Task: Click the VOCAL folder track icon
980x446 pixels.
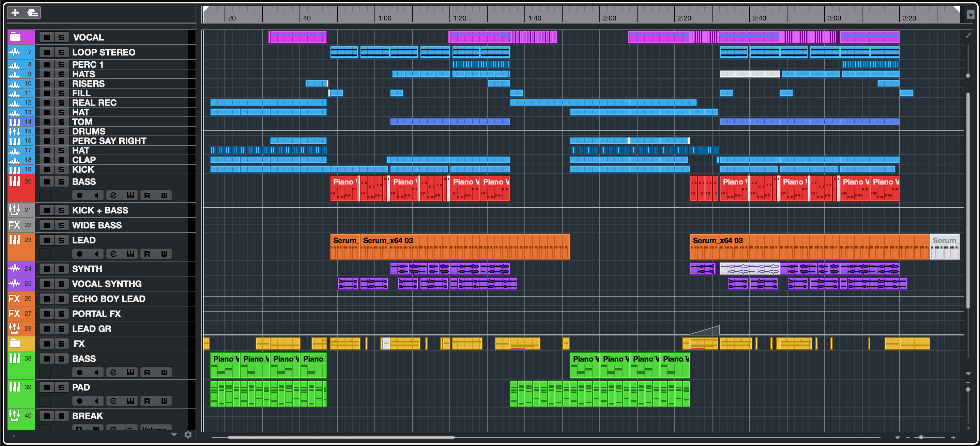Action: click(x=16, y=37)
